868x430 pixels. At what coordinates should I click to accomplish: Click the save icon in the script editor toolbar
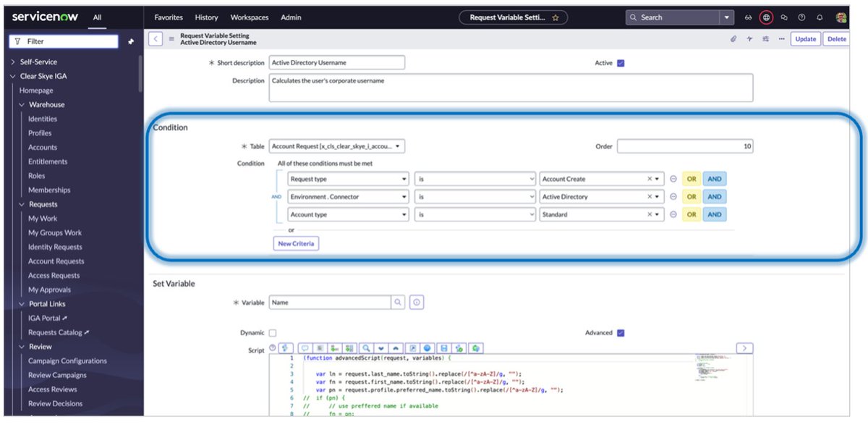pos(444,347)
